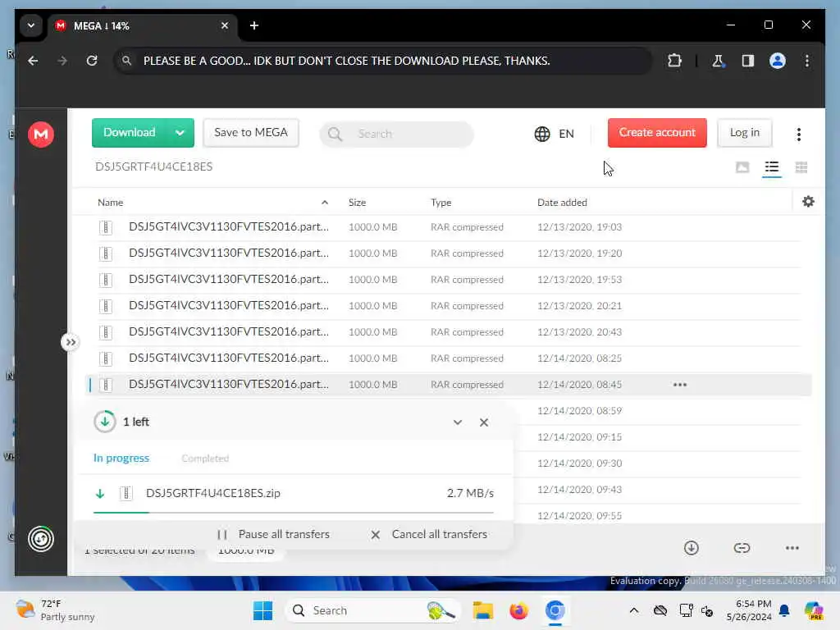This screenshot has height=630, width=840.
Task: Open File Explorer from taskbar
Action: 482,610
